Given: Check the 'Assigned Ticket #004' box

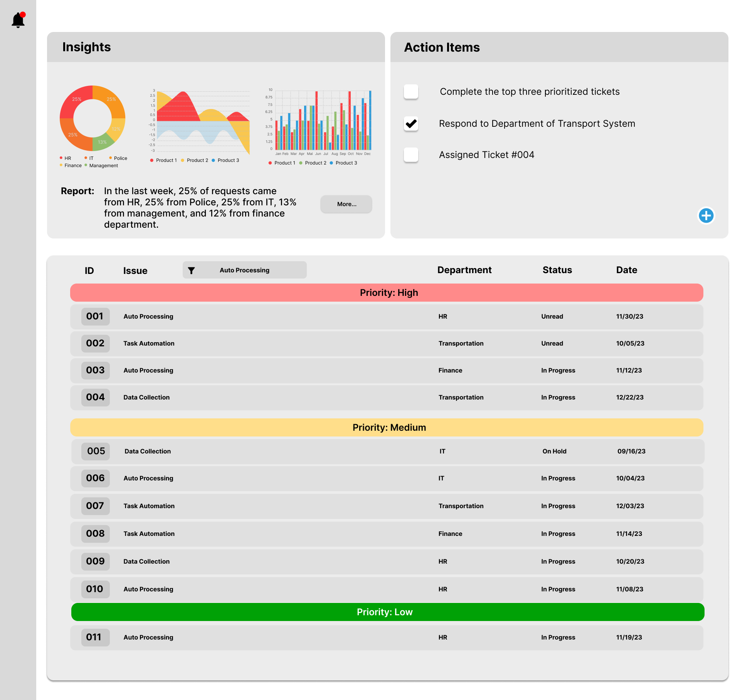Looking at the screenshot, I should click(411, 155).
